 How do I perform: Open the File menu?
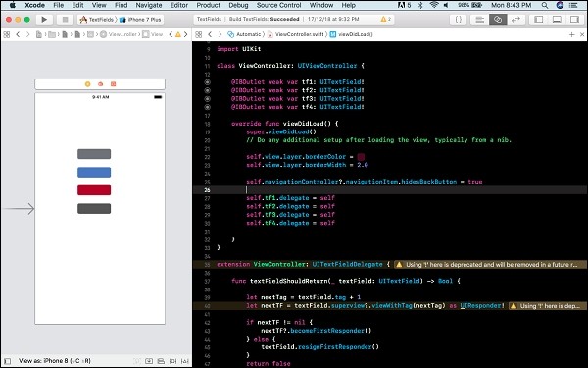pos(59,5)
